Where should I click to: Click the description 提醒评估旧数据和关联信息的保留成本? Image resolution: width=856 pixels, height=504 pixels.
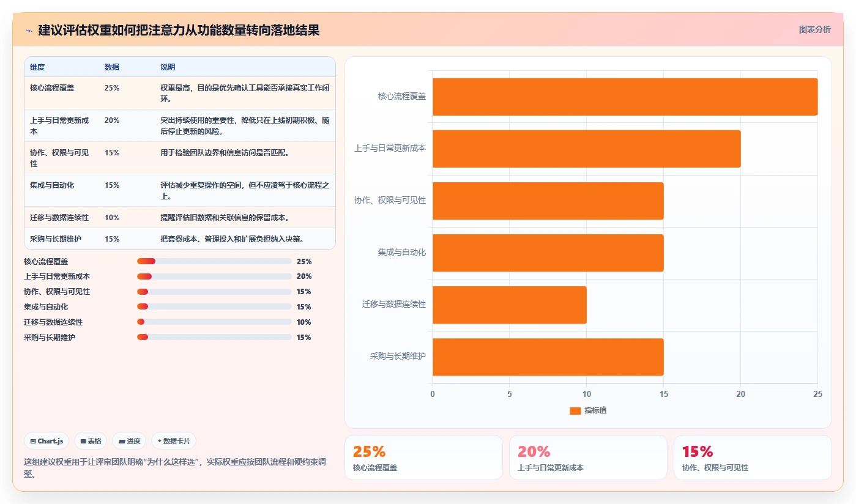pos(225,218)
